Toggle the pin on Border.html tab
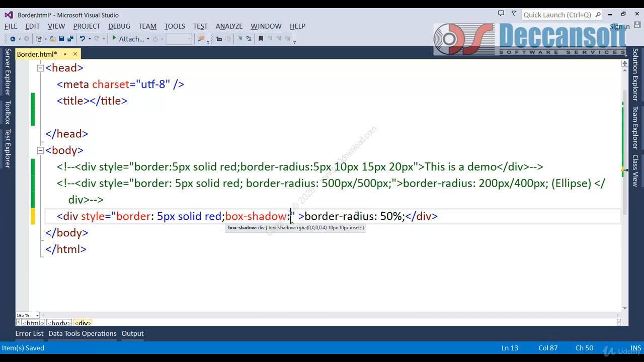This screenshot has height=362, width=644. click(64, 54)
